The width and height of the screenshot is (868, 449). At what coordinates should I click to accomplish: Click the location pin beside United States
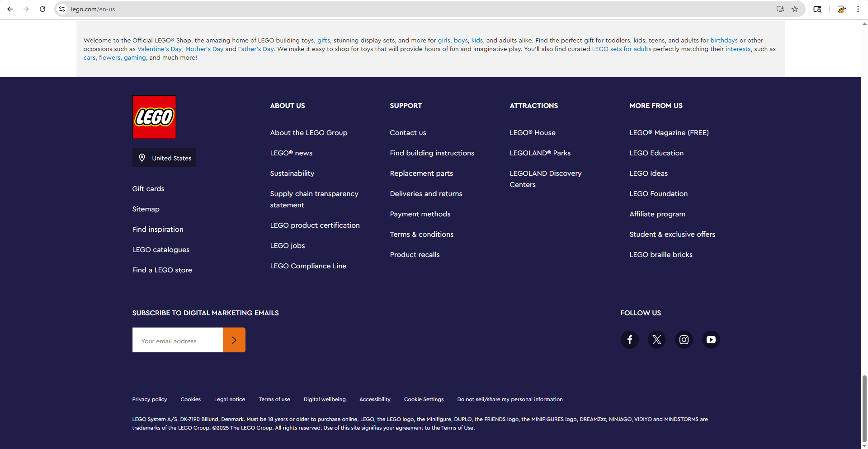point(142,158)
